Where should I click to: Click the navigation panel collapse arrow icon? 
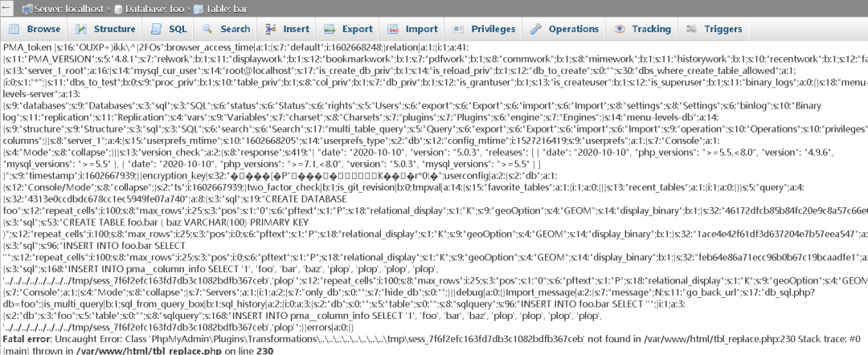point(8,8)
